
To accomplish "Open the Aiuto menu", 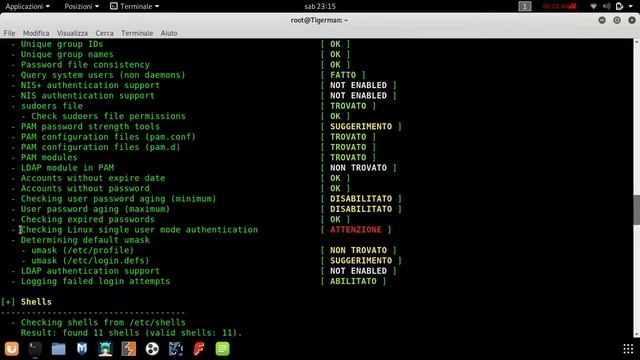I will 169,33.
